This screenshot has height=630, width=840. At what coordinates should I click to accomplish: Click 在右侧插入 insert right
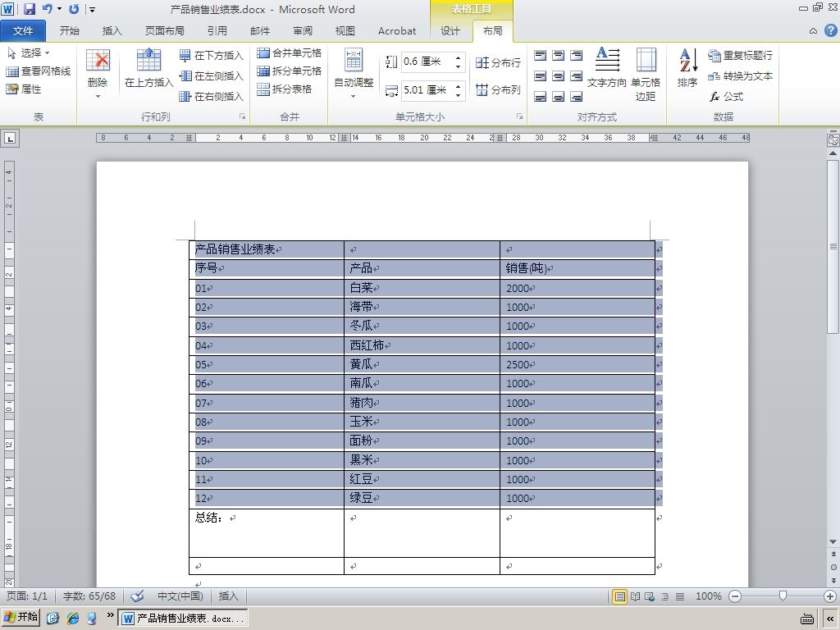[211, 97]
